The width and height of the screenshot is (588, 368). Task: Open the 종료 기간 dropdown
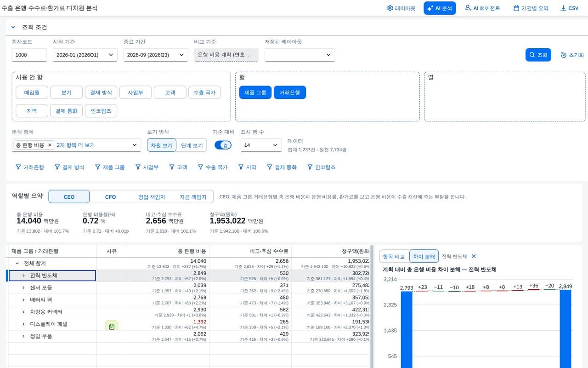(x=156, y=55)
